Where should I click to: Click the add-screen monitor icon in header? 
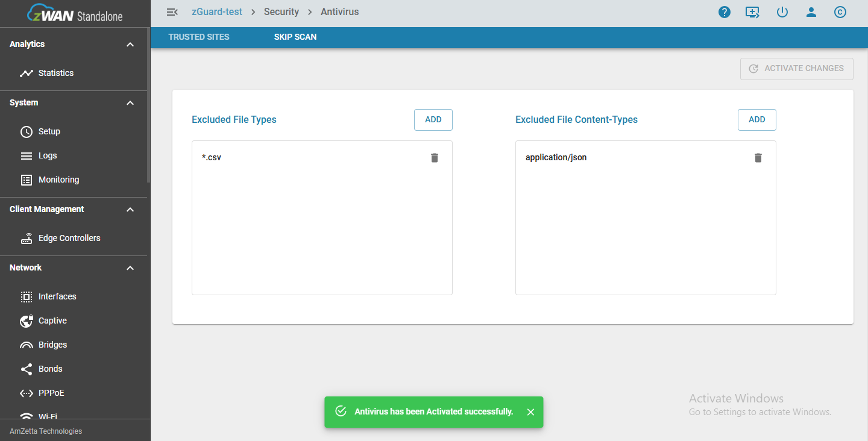(x=753, y=12)
